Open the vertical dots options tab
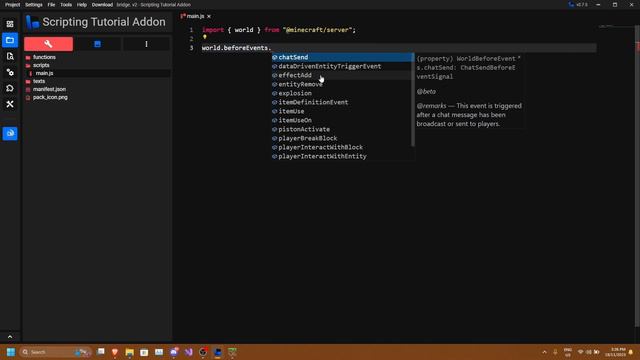 pyautogui.click(x=146, y=44)
